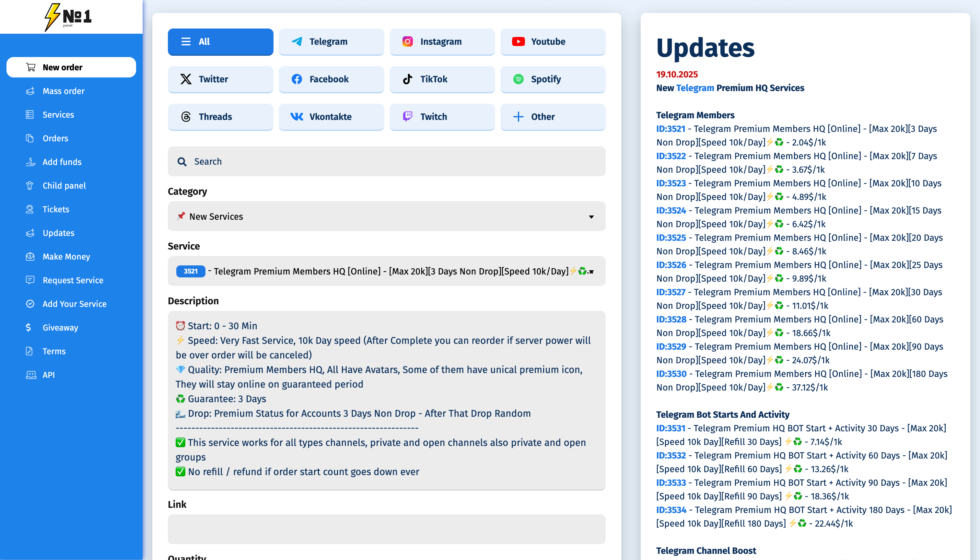Screen dimensions: 980x560
Task: Click the shopping cart New order icon
Action: 30,67
